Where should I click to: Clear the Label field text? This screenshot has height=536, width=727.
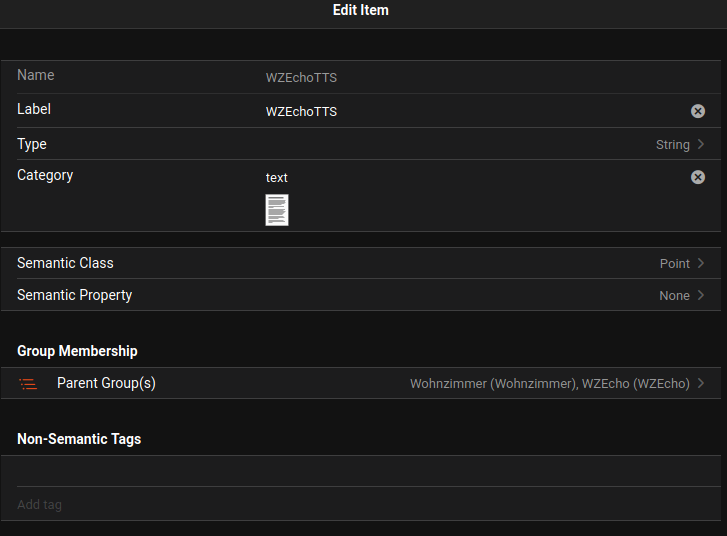698,111
